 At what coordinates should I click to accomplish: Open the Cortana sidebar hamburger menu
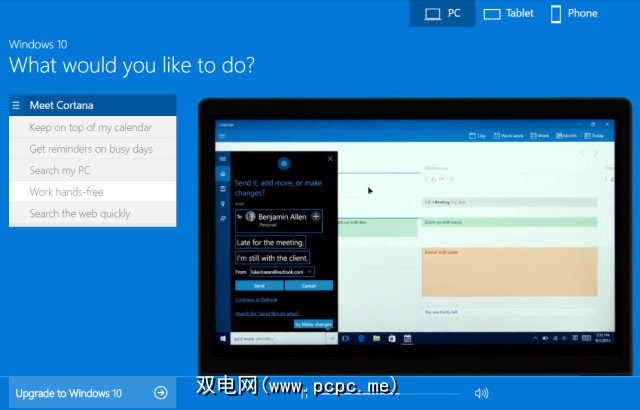coord(222,159)
